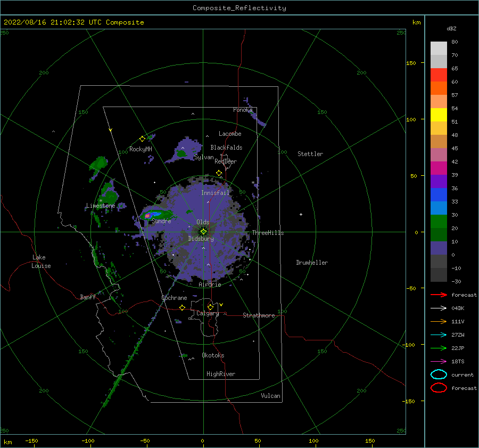479x448 pixels.
Task: Click the yellow diamond marker inside Calgary
Action: (210, 307)
